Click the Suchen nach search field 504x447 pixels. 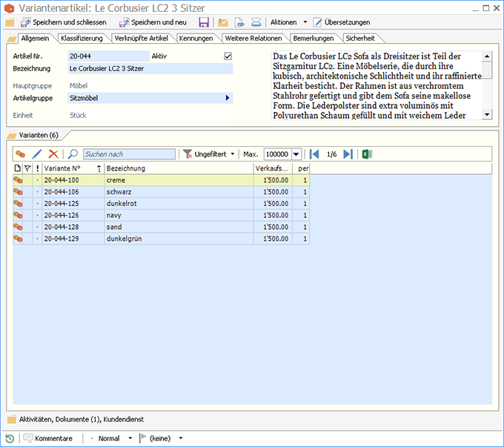pos(129,154)
